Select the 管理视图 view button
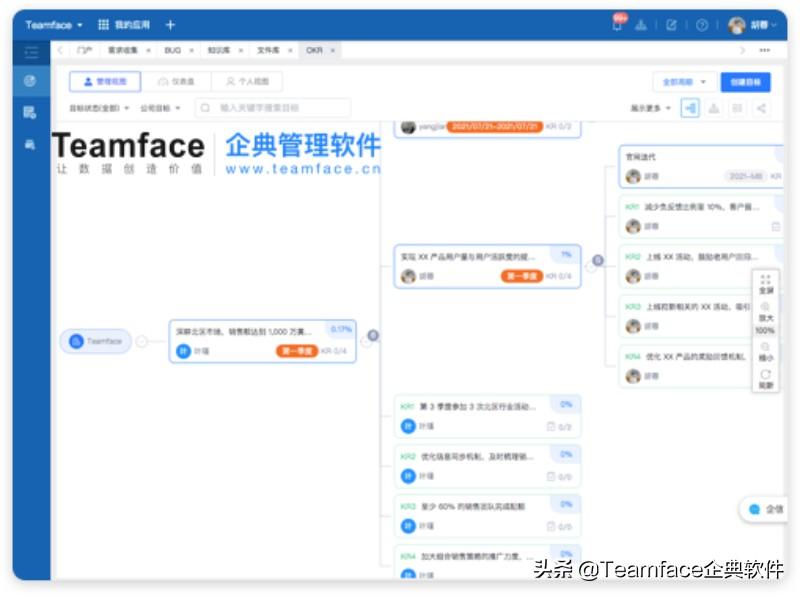This screenshot has height=596, width=800. coord(105,82)
